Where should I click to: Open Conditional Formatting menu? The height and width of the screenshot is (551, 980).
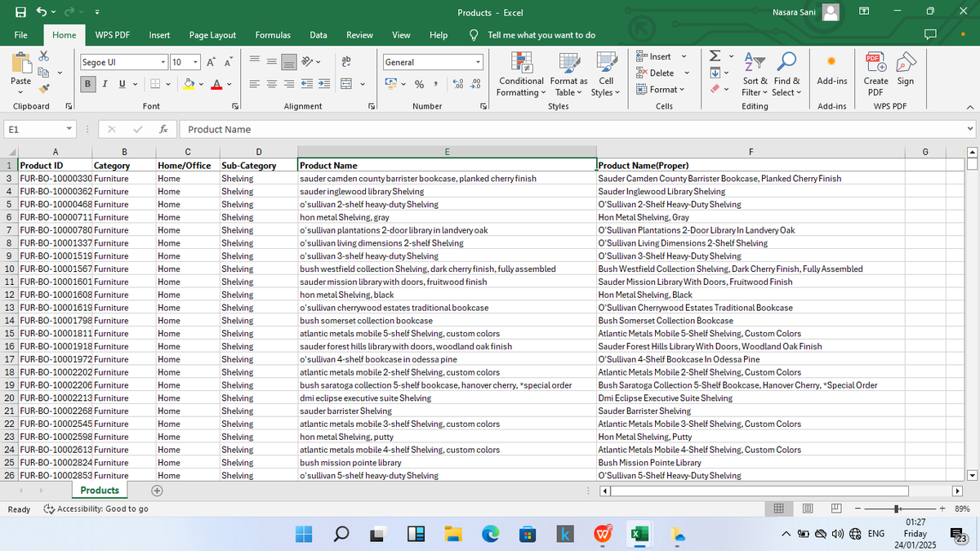point(521,75)
